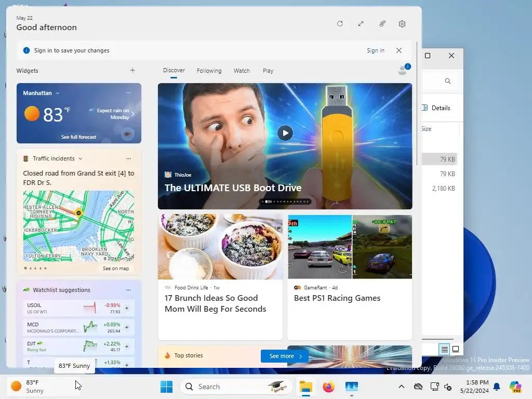
Task: Launch Copilot preview from taskbar
Action: pos(515,387)
